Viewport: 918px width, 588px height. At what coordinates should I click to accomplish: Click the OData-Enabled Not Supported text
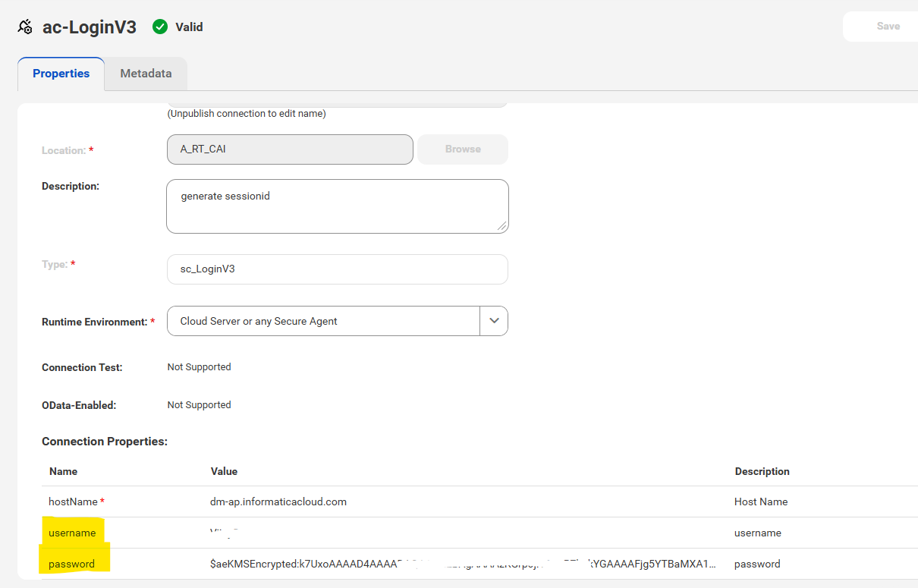click(x=199, y=404)
